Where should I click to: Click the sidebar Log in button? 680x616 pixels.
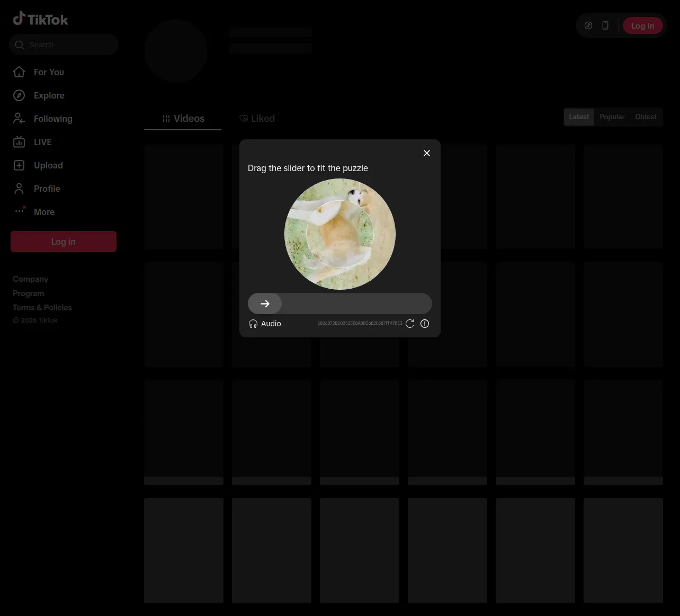(64, 242)
